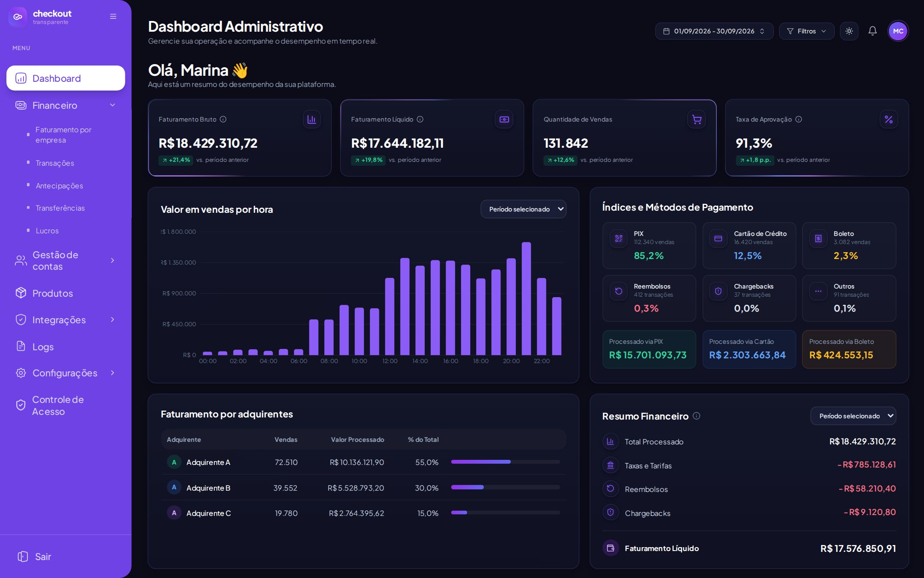Screen dimensions: 924x578
Task: Open the Filtros dropdown
Action: pyautogui.click(x=806, y=31)
